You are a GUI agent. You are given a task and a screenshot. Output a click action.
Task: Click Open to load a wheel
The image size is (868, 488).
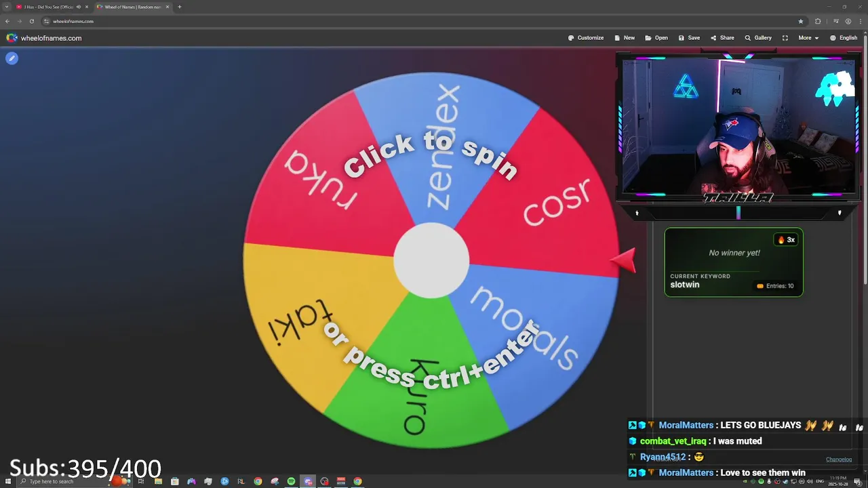656,38
